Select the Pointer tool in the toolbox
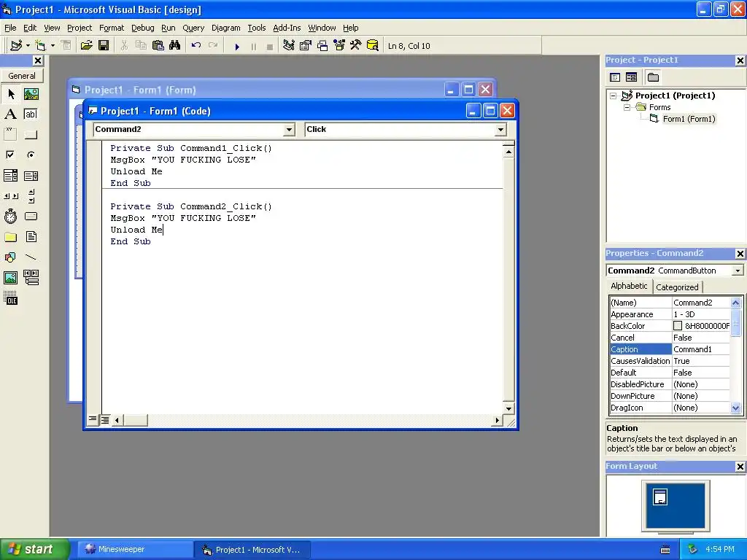The image size is (747, 560). point(10,94)
